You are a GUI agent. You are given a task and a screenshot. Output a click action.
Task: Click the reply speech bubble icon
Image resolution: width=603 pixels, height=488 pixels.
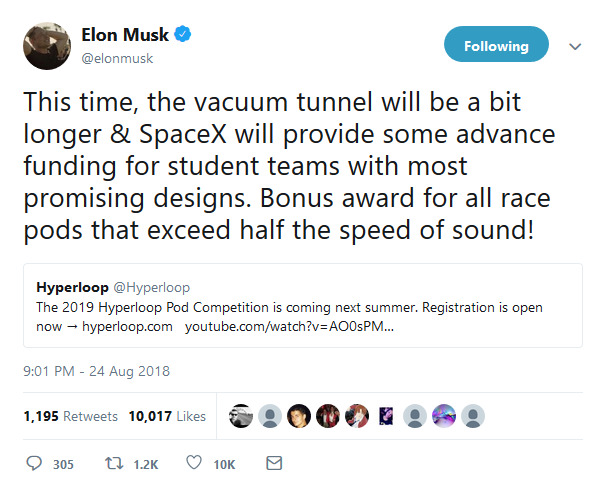pos(34,464)
